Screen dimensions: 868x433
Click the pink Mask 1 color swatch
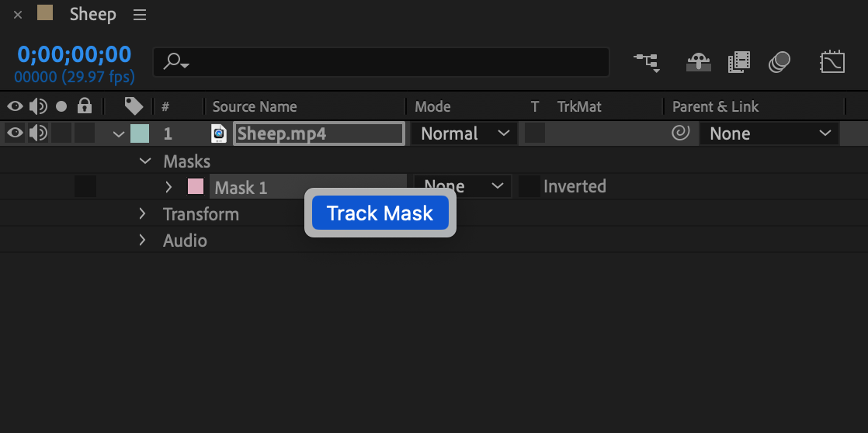point(196,186)
